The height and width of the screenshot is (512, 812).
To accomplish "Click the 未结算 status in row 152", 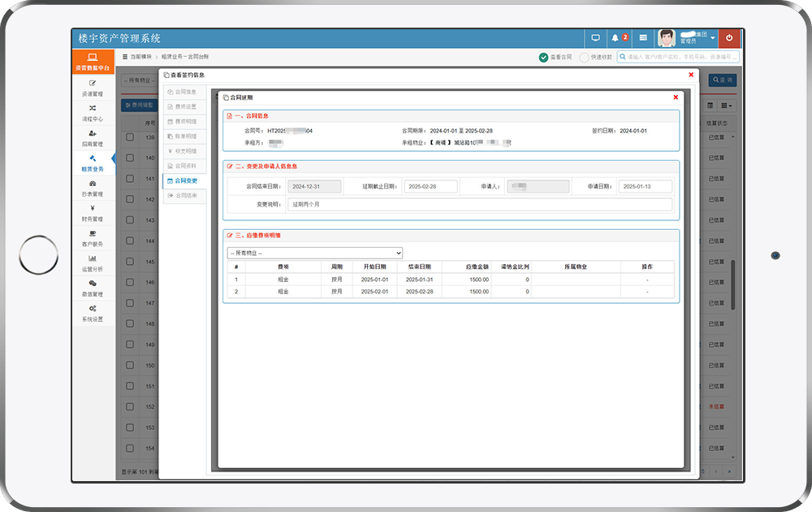I will [x=716, y=407].
